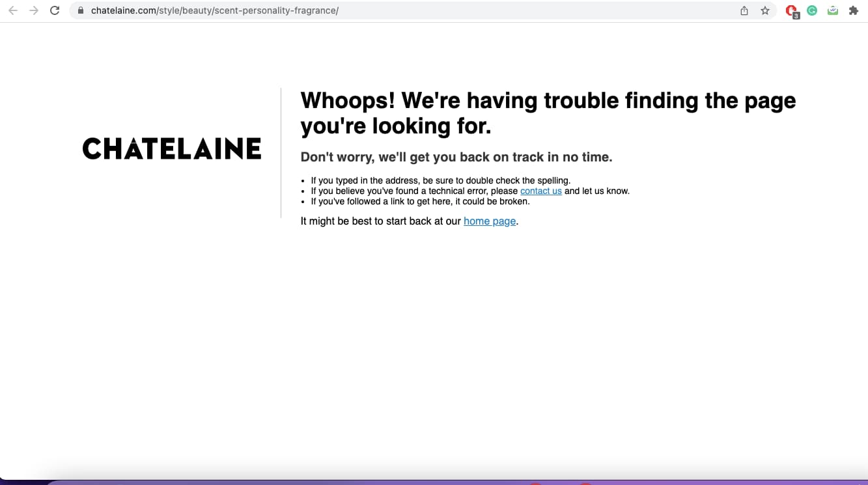Click the CHATELAINE logo
Viewport: 868px width, 485px height.
pos(172,148)
